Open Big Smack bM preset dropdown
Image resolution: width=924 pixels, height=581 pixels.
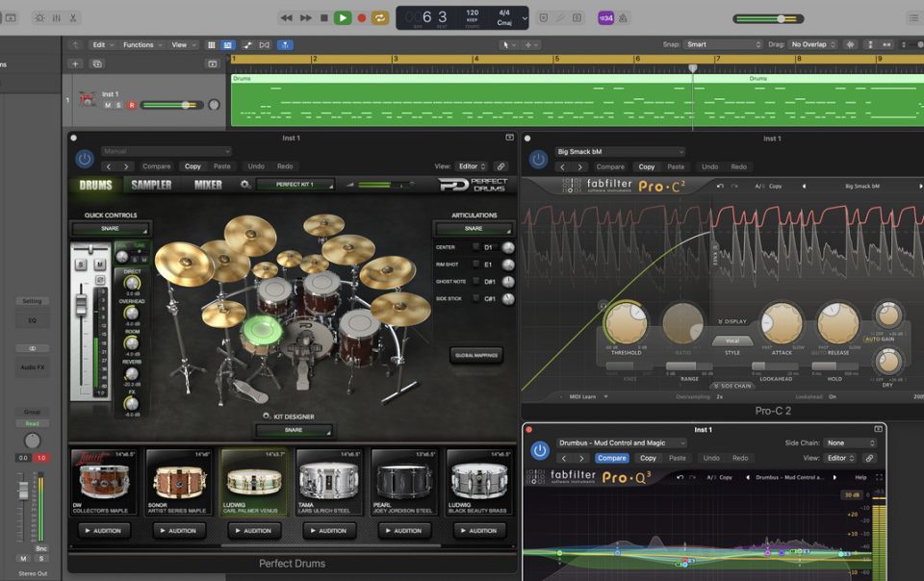tap(620, 151)
